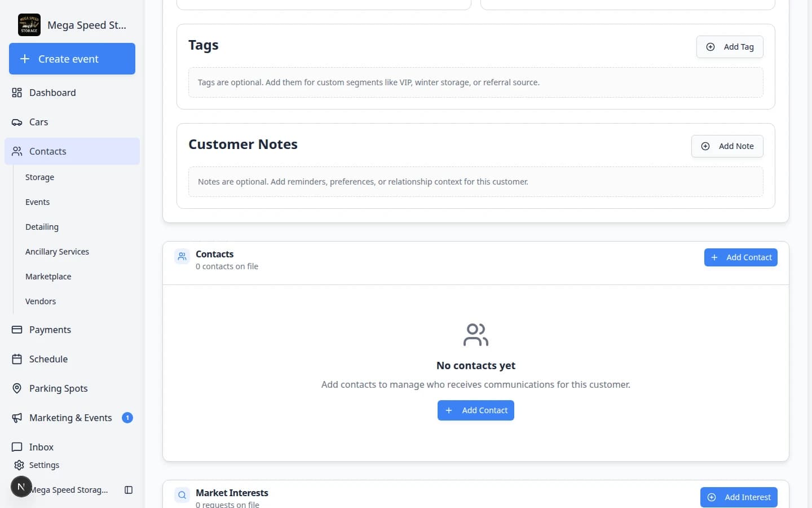The image size is (812, 508).
Task: Click the Settings gear icon
Action: 19,465
